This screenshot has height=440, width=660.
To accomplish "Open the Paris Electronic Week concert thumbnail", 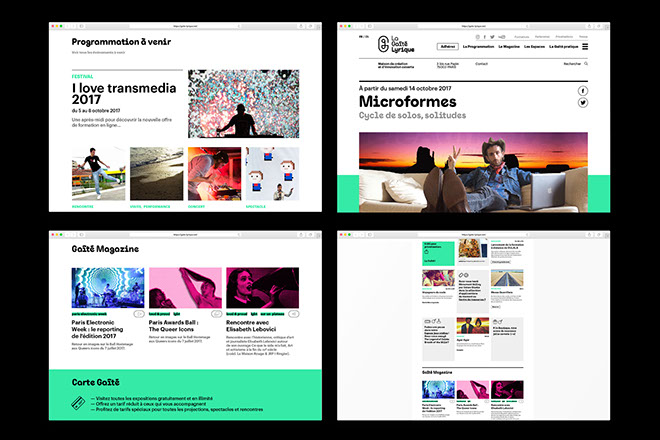I will 107,288.
